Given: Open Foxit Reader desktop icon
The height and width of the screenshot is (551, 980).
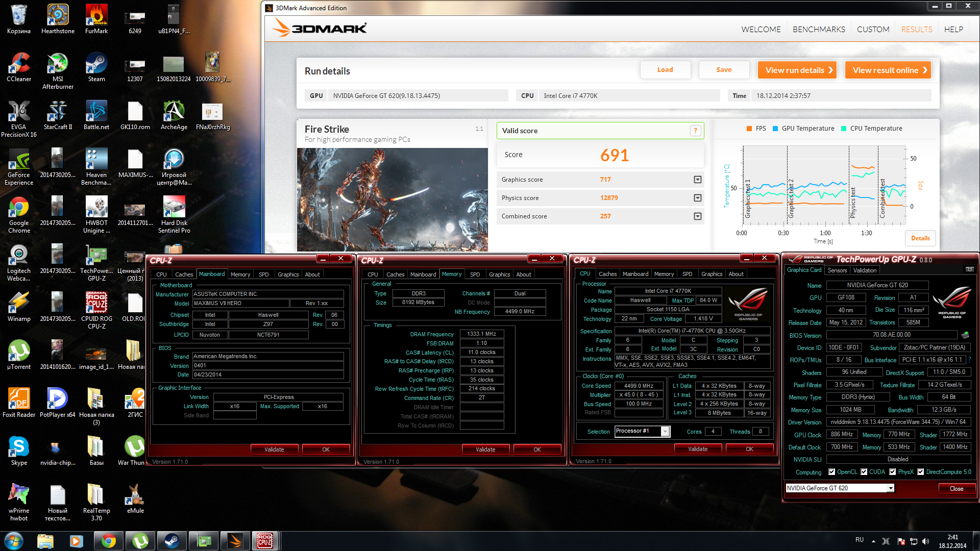Looking at the screenshot, I should [x=19, y=403].
